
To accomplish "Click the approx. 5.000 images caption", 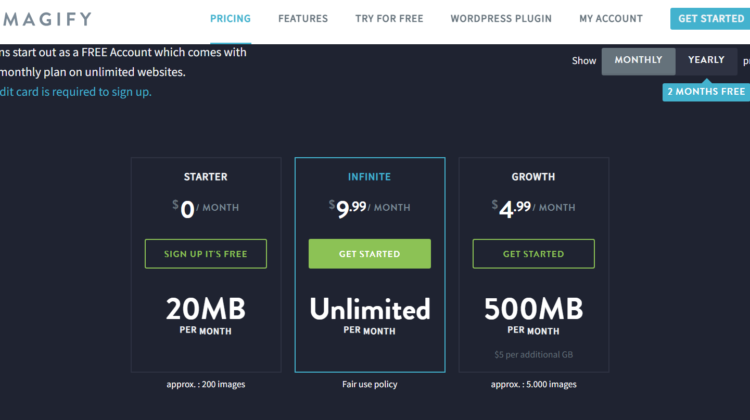I will pos(533,384).
